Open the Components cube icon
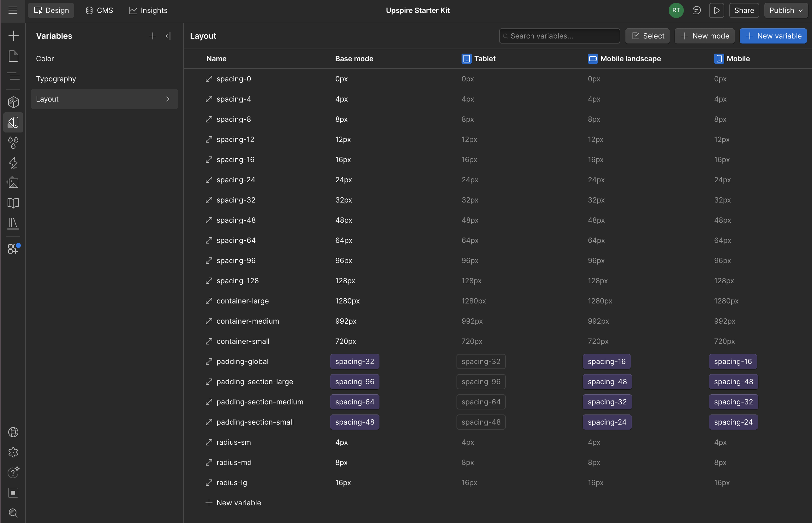 13,102
